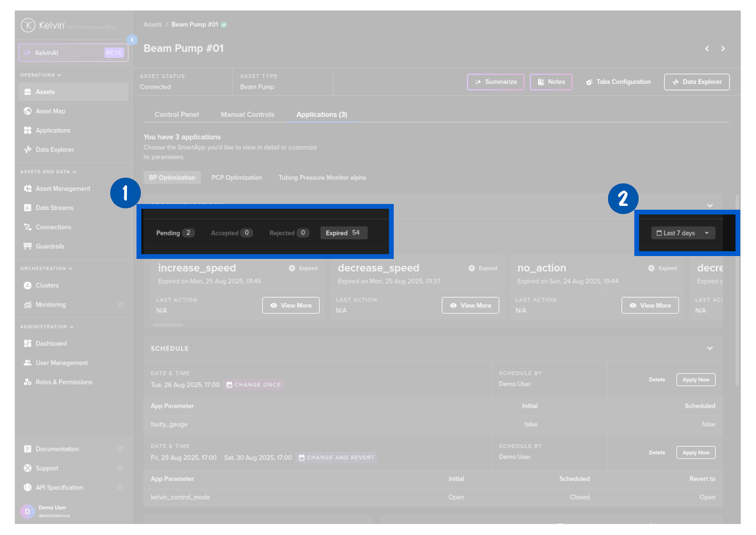Screen dimensions: 756x535
Task: Collapse sidebar using the round chevron button
Action: [x=132, y=40]
